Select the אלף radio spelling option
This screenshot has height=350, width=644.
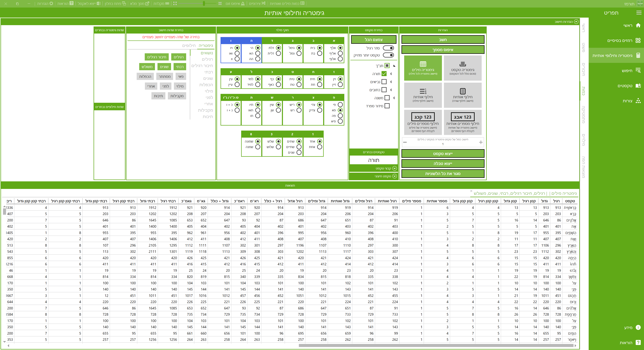coord(340,48)
